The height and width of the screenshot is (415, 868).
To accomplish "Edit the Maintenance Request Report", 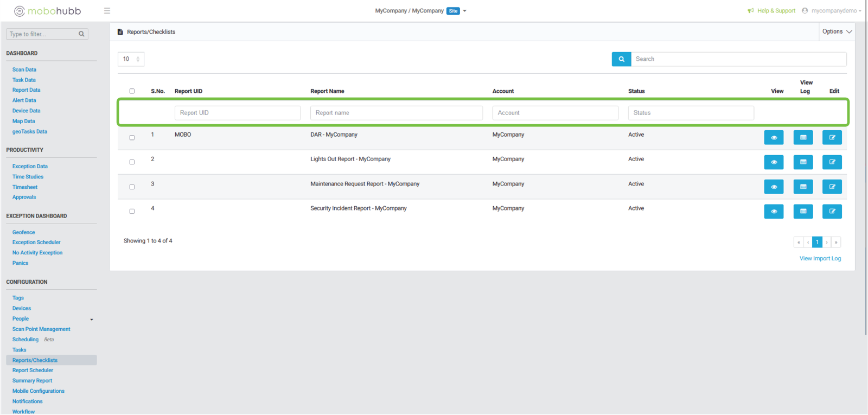I will (832, 187).
